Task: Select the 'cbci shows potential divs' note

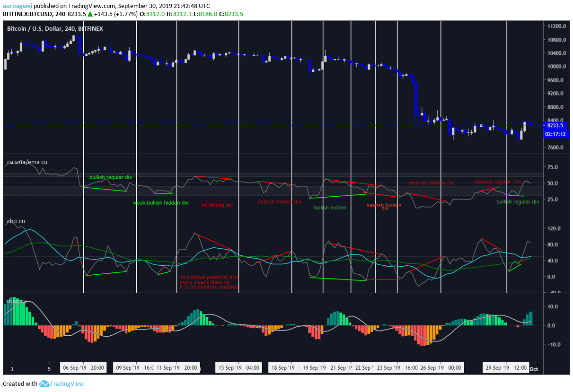Action: (210, 277)
